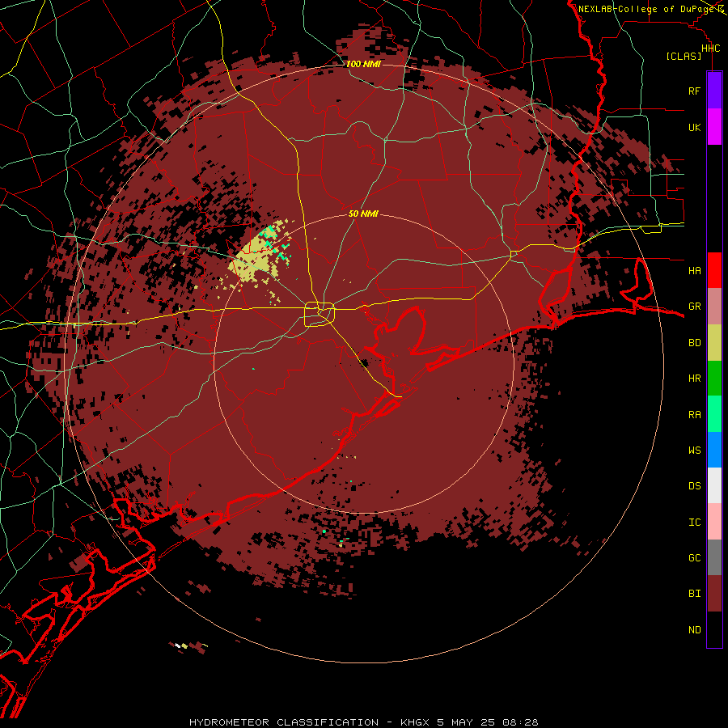Image resolution: width=728 pixels, height=728 pixels.
Task: Select the WS blue legend swatch
Action: click(714, 450)
